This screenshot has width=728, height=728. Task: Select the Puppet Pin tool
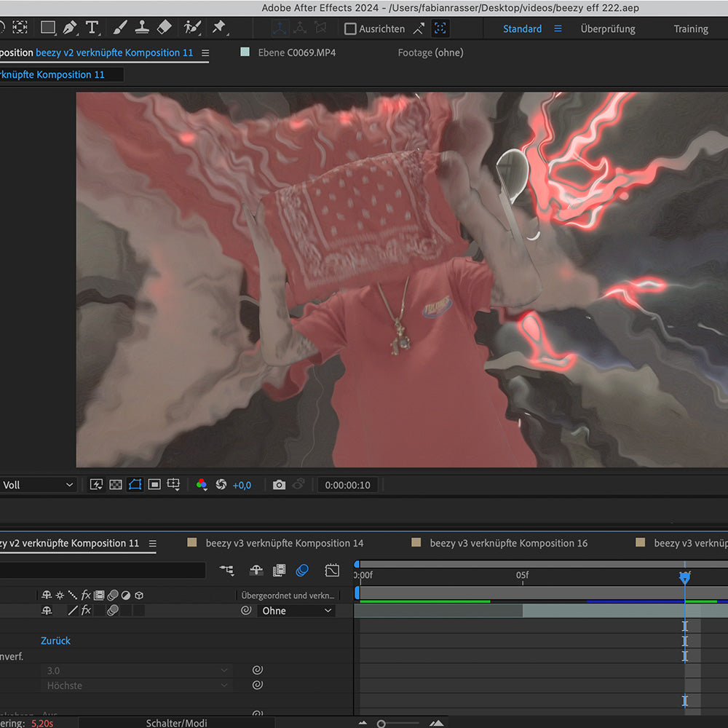point(219,28)
